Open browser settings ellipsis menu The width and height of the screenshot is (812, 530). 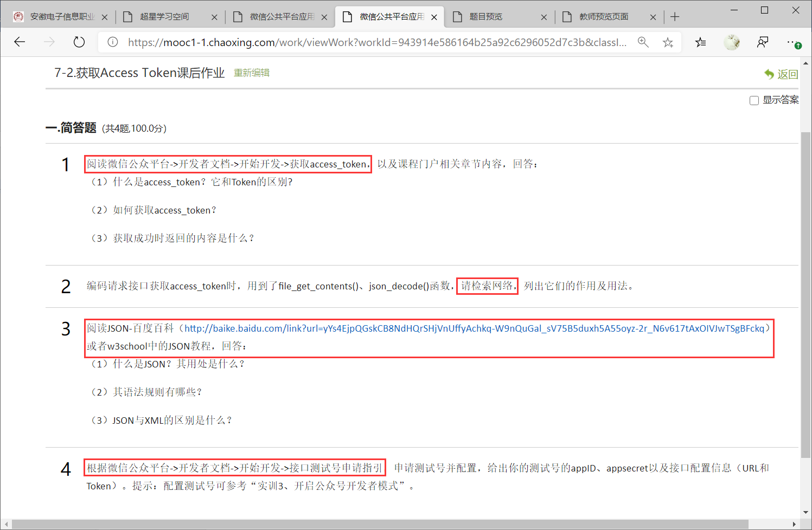point(793,42)
